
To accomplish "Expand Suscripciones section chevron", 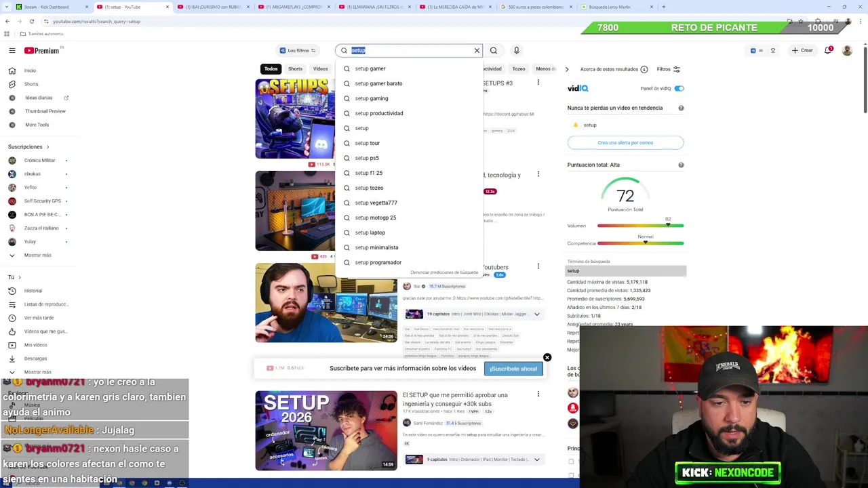I will (x=47, y=146).
